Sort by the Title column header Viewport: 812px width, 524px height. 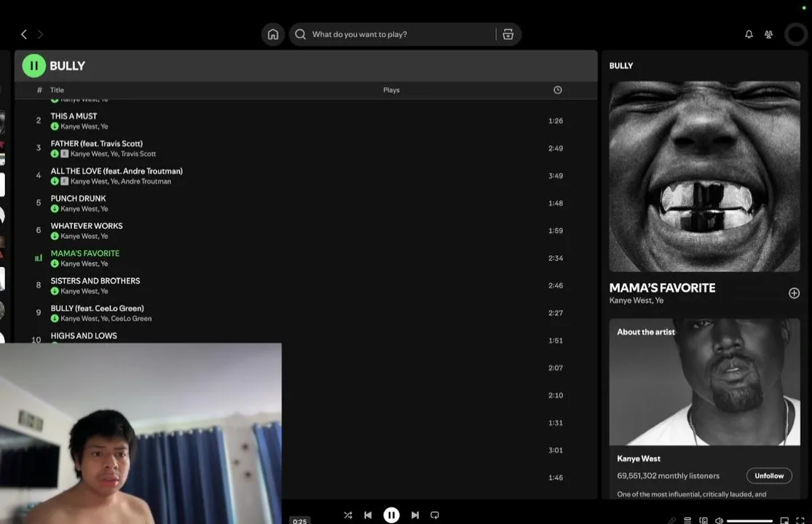coord(57,90)
